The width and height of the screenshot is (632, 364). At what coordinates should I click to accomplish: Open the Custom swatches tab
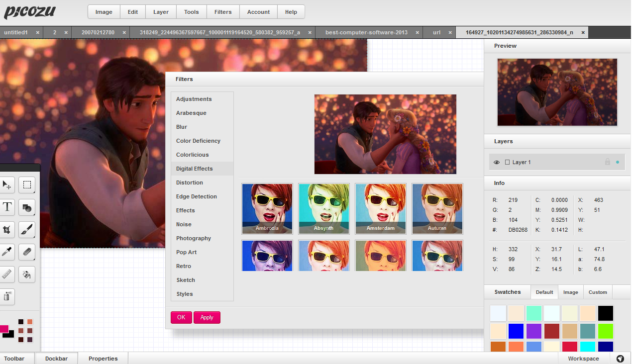pos(598,292)
